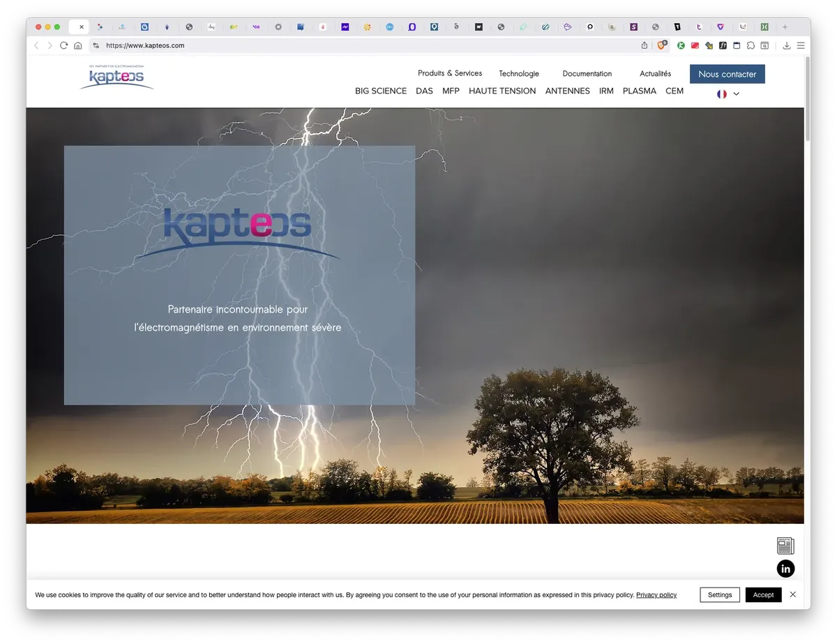Screen dimensions: 837x644
Task: Click the newsletter newspaper icon
Action: (x=785, y=546)
